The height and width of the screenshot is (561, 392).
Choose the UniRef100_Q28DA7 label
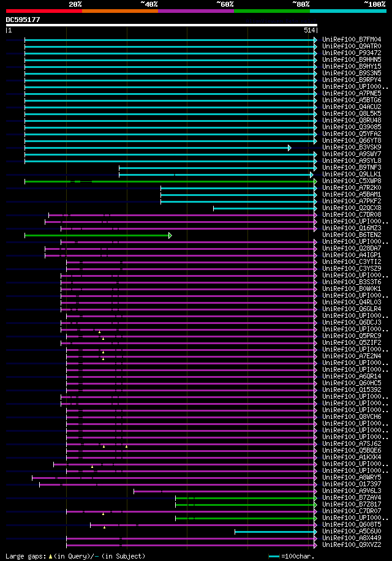[352, 248]
